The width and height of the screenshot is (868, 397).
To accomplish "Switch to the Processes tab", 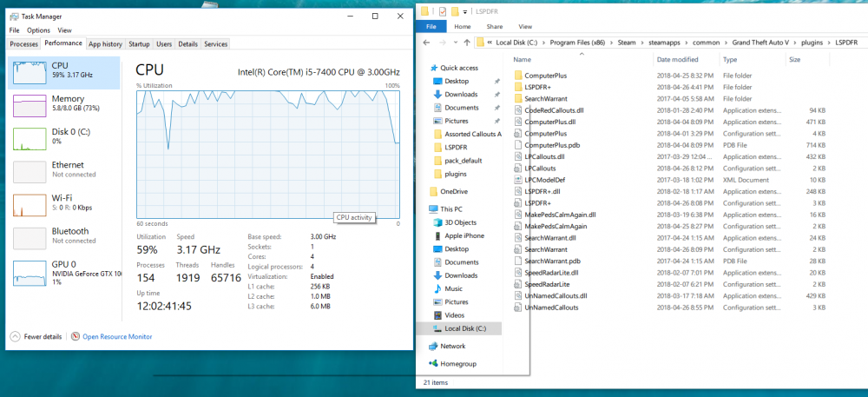I will (x=23, y=44).
